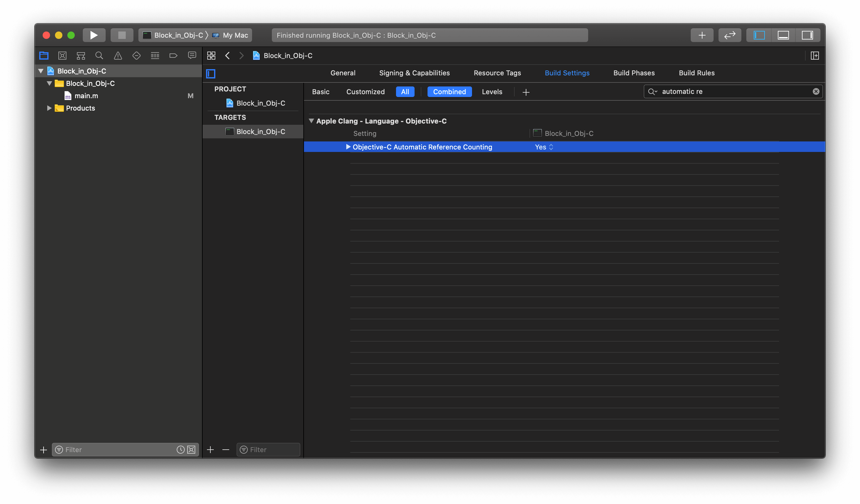Open the Breakpoint navigator icon
The image size is (860, 504).
coord(173,56)
